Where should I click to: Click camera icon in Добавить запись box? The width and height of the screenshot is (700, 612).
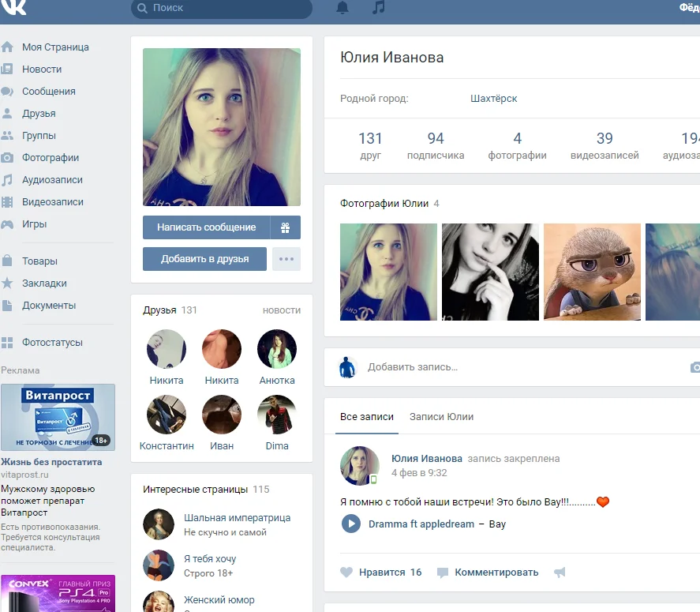tap(694, 367)
